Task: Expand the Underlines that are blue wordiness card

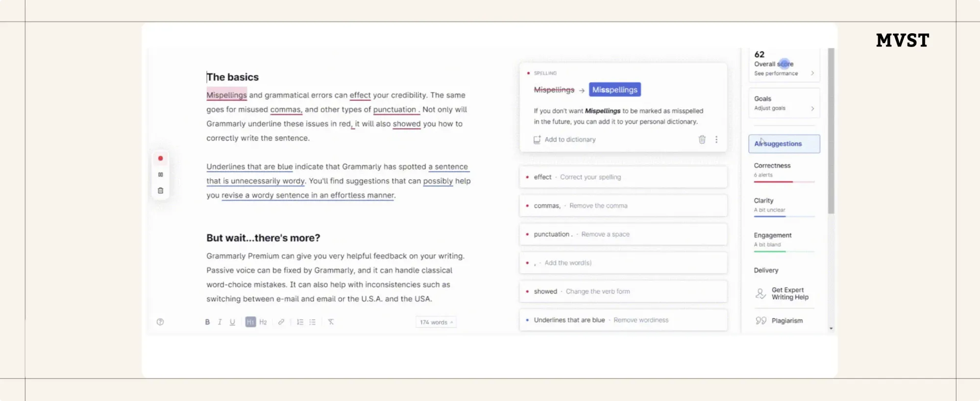Action: click(623, 320)
